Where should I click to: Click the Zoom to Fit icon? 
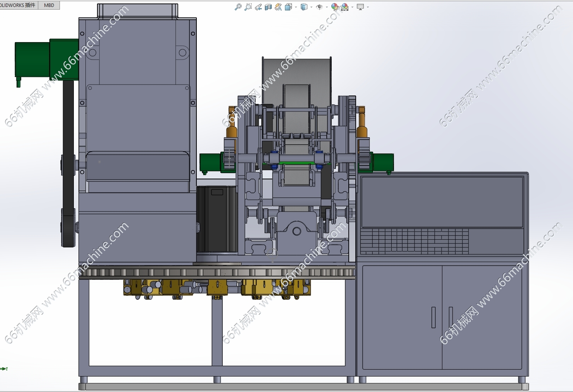tap(238, 7)
